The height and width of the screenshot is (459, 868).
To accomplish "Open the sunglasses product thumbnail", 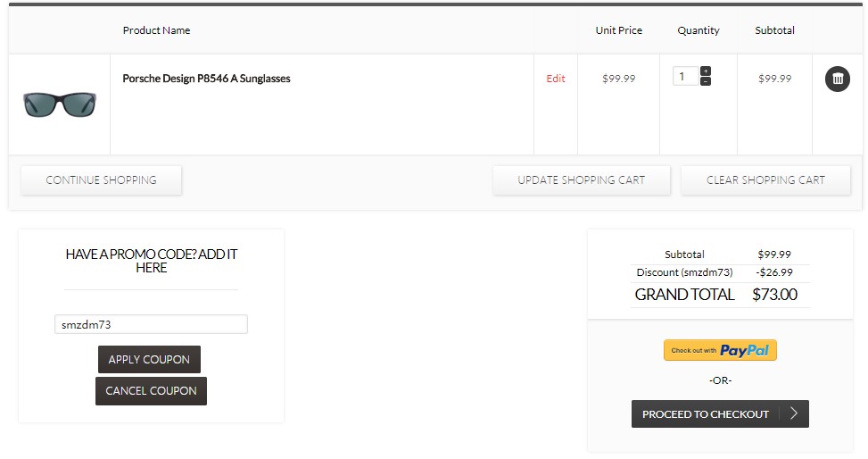I will coord(60,104).
